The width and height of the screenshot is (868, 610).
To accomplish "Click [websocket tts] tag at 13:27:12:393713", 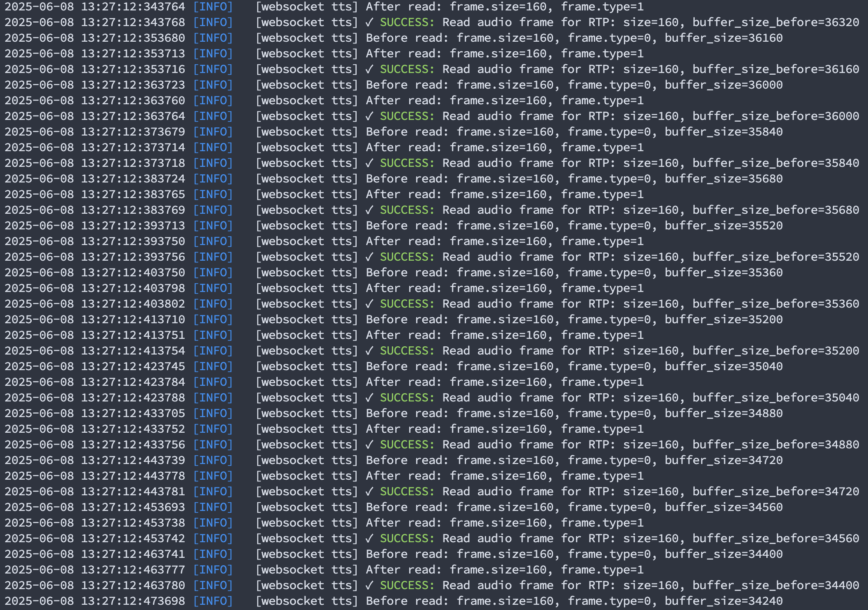I will pyautogui.click(x=307, y=226).
